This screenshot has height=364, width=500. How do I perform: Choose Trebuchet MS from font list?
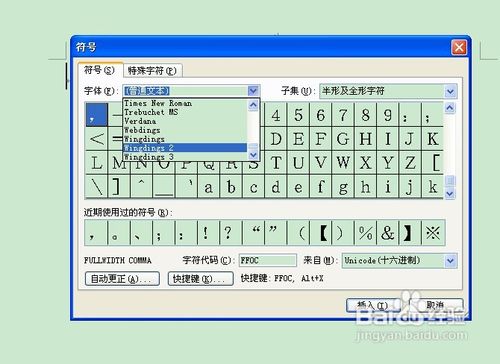pyautogui.click(x=185, y=112)
